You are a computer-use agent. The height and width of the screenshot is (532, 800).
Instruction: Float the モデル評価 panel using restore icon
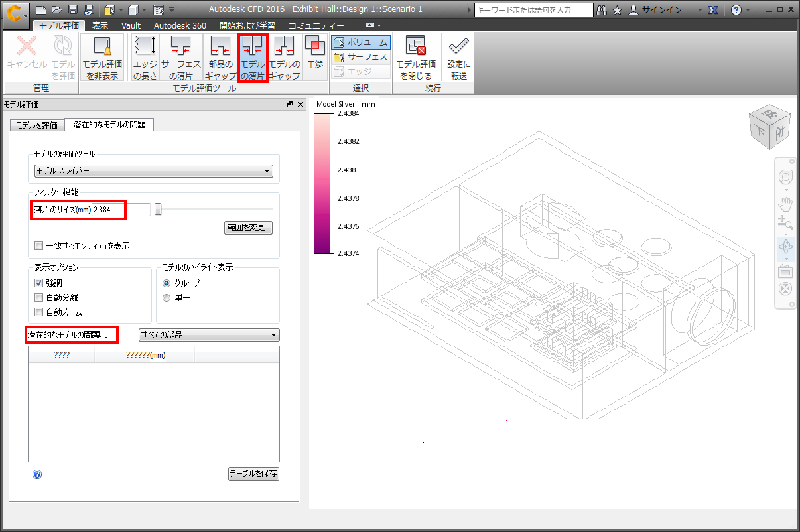290,105
